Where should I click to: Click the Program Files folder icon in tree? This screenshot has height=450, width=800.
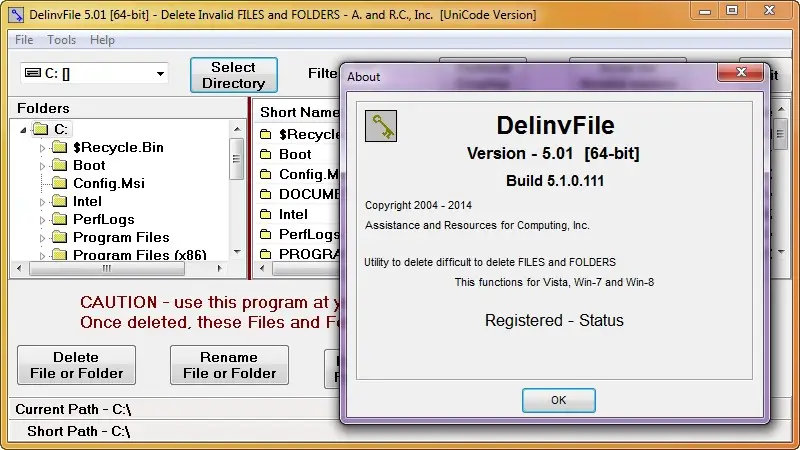[60, 237]
